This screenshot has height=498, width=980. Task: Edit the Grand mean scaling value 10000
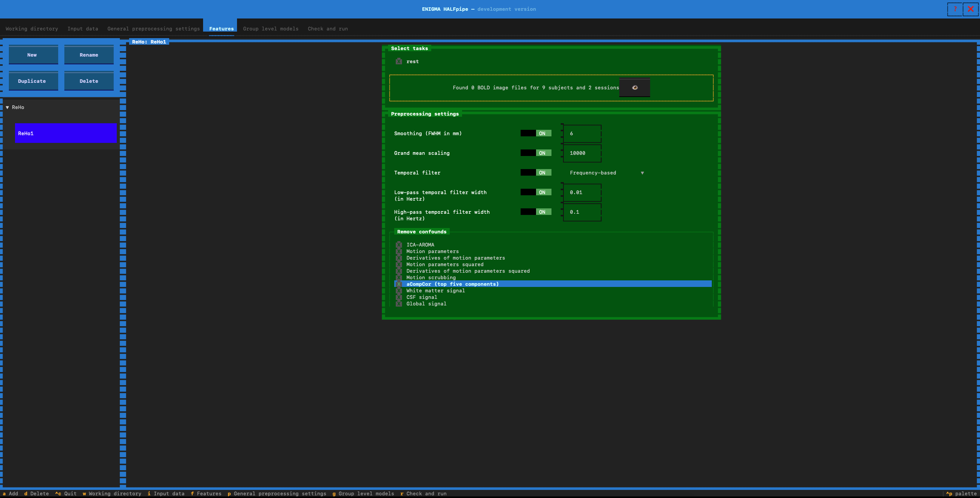coord(582,153)
